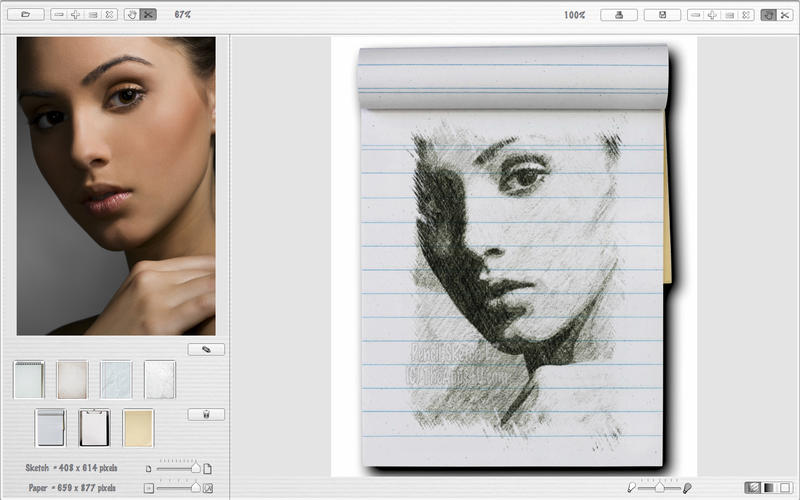Adjust the pencil thickness slider at bottom
This screenshot has height=500, width=800.
point(661,487)
